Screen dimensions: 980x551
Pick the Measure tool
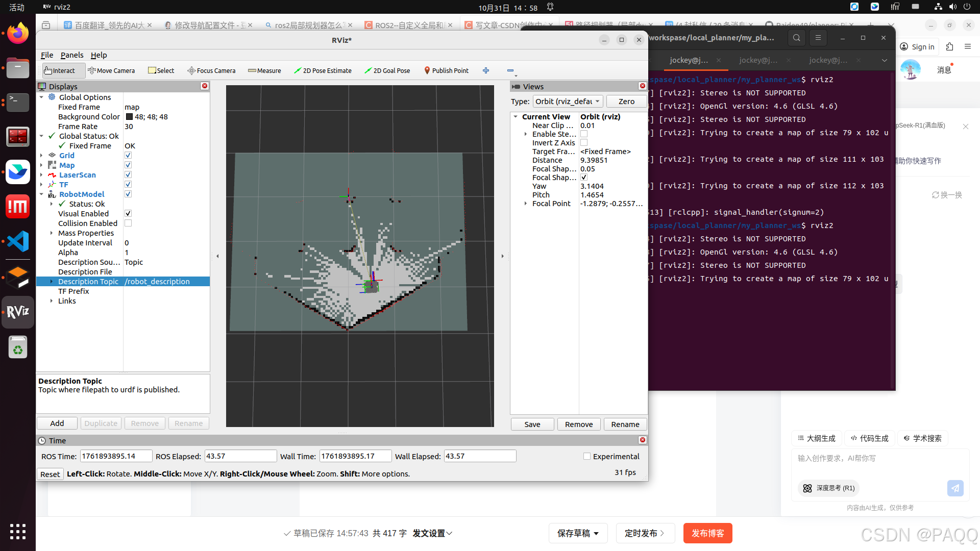coord(264,70)
